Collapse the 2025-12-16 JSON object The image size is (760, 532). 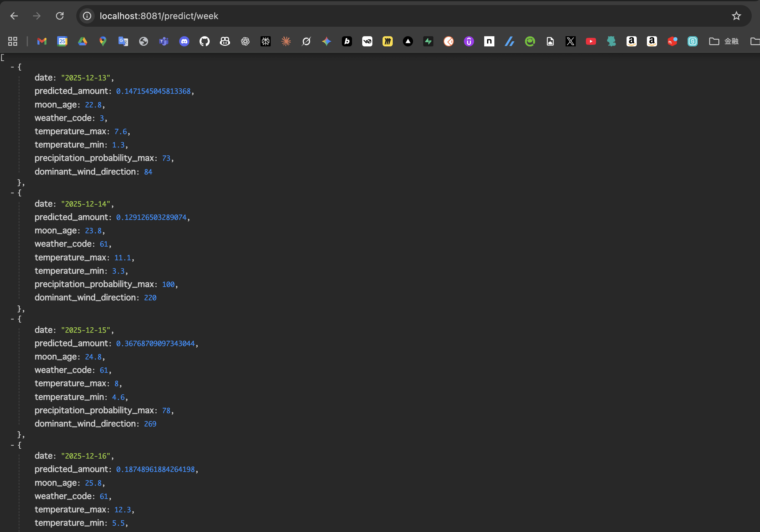click(12, 445)
